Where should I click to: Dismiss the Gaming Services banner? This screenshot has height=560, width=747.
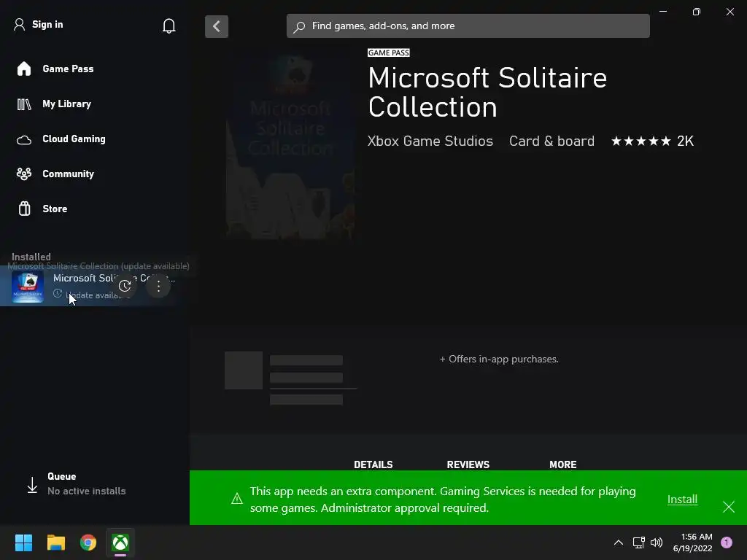pos(729,507)
